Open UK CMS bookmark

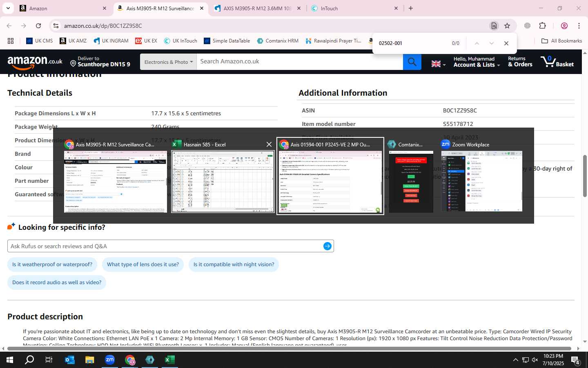coord(40,41)
